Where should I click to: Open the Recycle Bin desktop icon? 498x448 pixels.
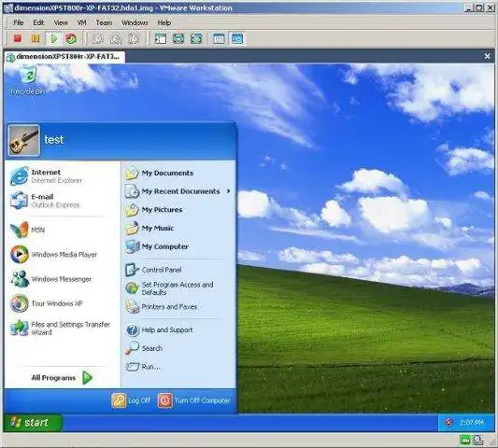(28, 80)
